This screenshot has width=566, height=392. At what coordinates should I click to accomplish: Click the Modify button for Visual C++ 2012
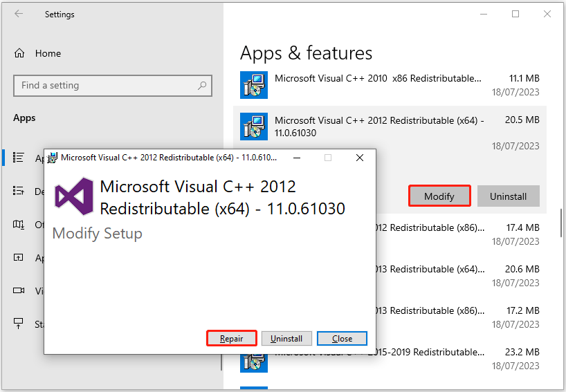click(439, 196)
